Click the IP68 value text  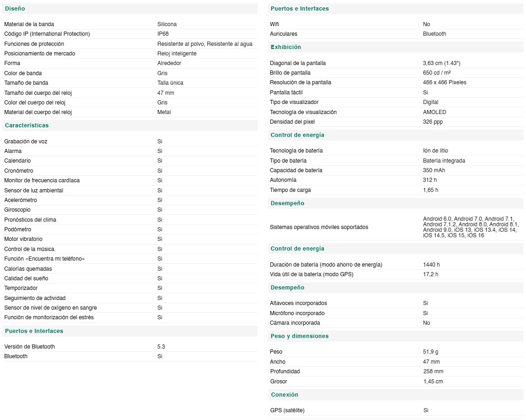pyautogui.click(x=163, y=34)
